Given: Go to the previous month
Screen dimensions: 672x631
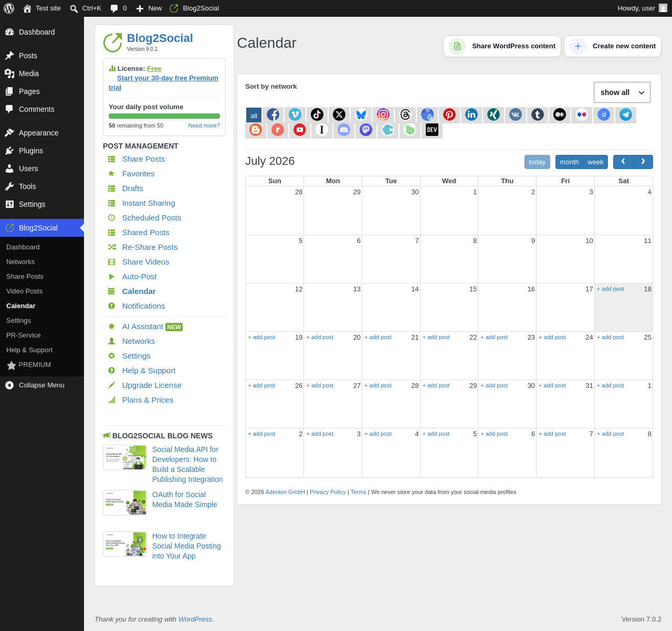Looking at the screenshot, I should [x=623, y=162].
